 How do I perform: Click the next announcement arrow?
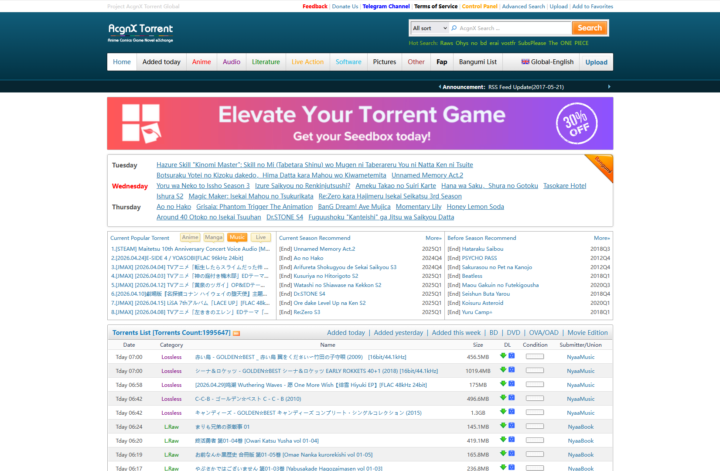point(609,87)
